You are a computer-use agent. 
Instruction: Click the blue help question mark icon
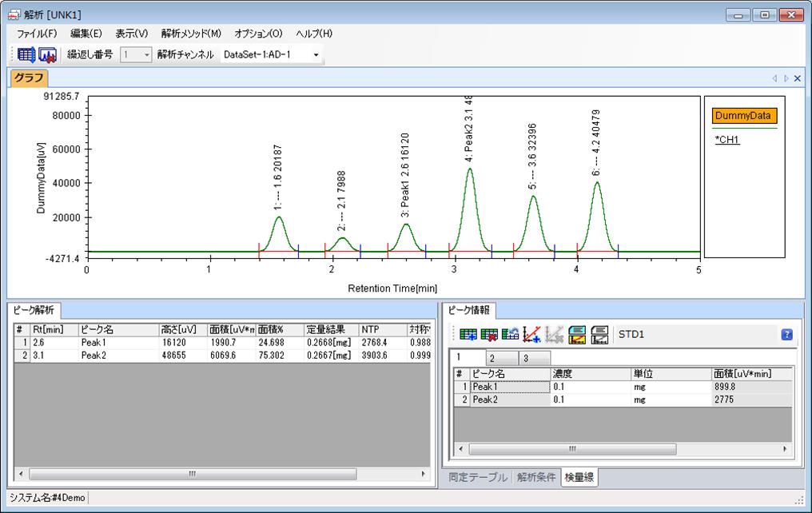pyautogui.click(x=786, y=334)
